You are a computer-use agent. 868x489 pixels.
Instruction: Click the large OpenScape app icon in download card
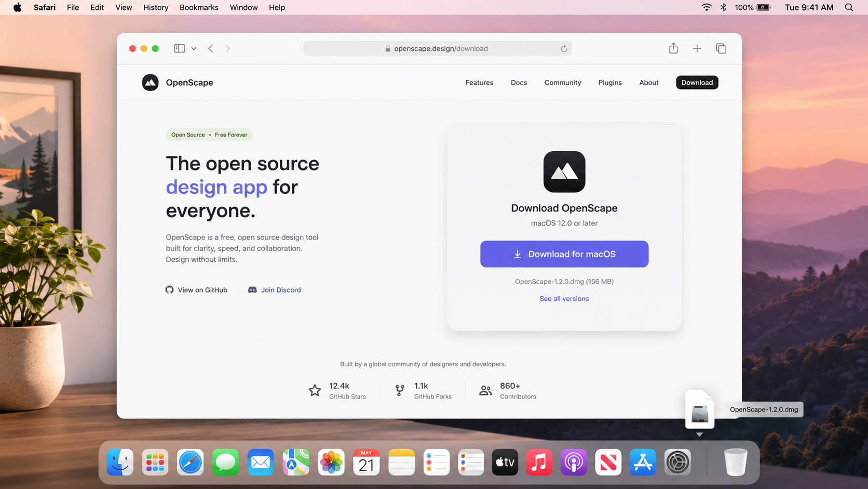pyautogui.click(x=564, y=172)
